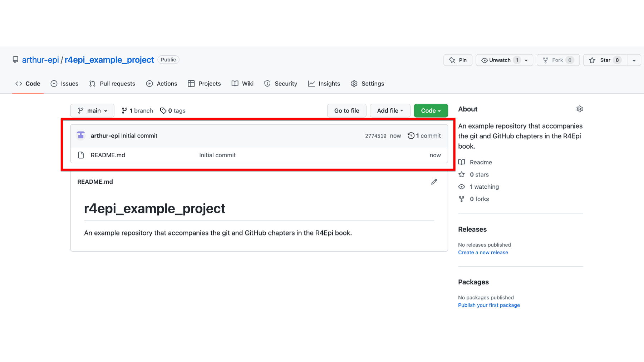The height and width of the screenshot is (362, 644).
Task: Open the green Code dropdown
Action: tap(431, 111)
